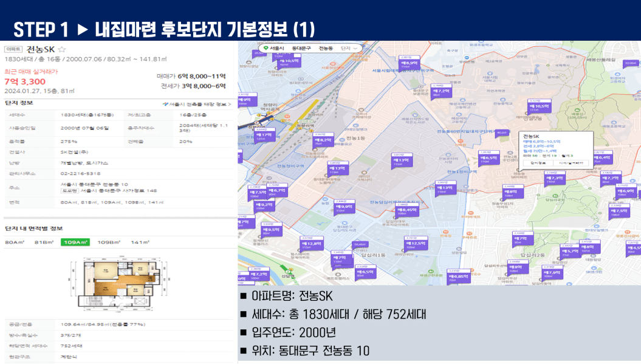Click the 매 12.5억 listing marker
Viewport: 641px width, 364px height.
coord(416,244)
